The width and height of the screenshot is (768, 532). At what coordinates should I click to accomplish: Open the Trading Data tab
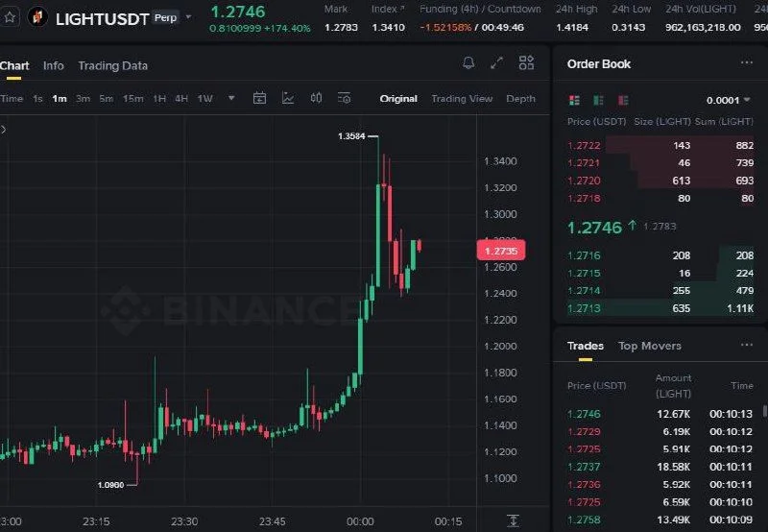point(112,65)
